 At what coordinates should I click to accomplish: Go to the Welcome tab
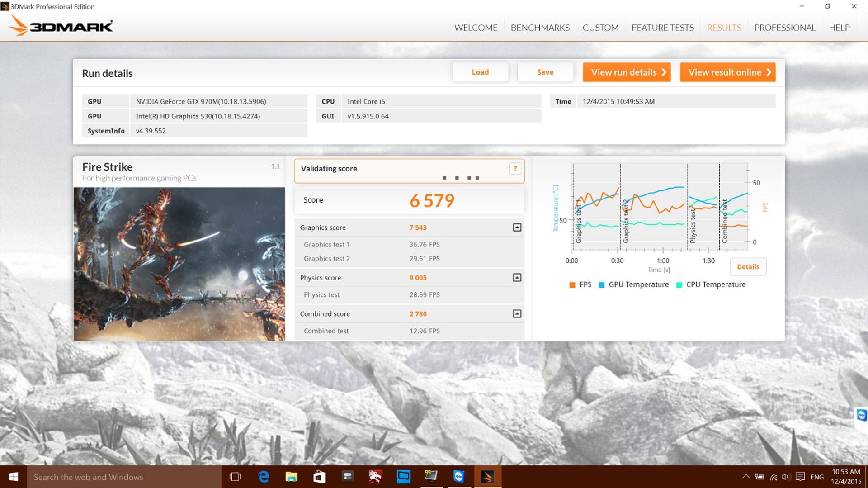476,28
